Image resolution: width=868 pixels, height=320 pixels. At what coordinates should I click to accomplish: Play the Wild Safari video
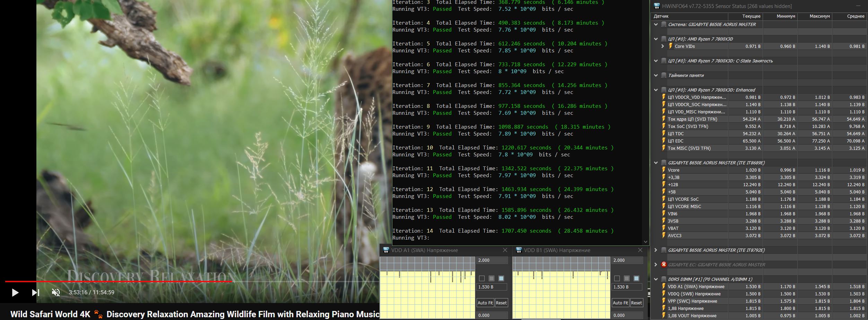15,293
